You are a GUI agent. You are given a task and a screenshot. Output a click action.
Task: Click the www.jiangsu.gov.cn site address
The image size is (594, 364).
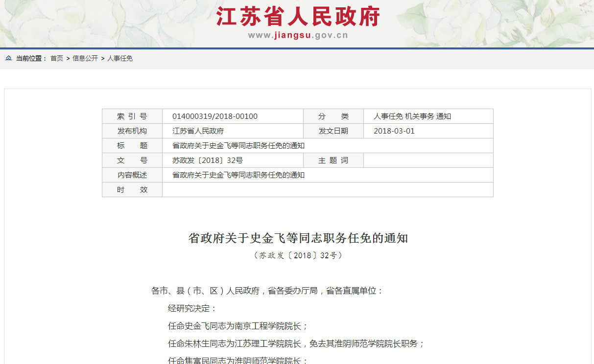point(298,35)
